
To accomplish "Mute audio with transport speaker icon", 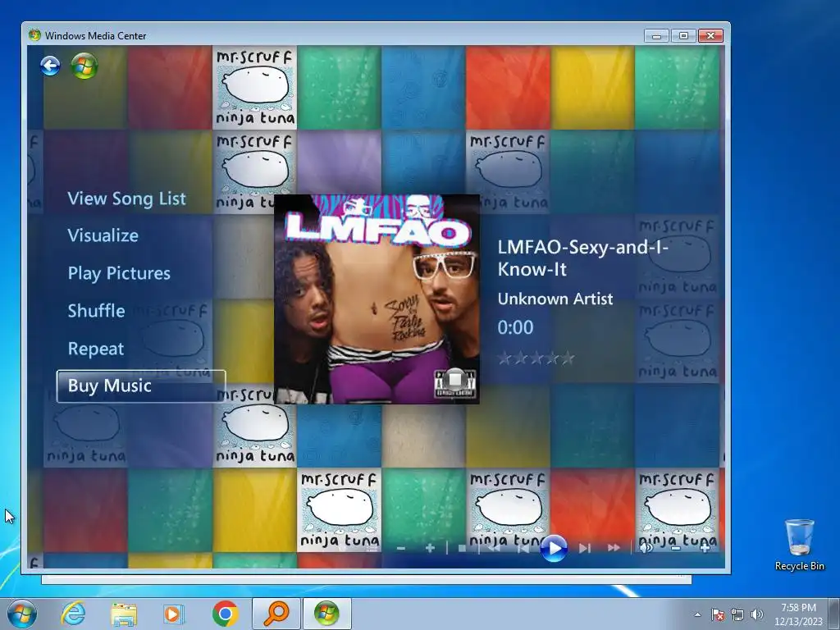I will [646, 547].
